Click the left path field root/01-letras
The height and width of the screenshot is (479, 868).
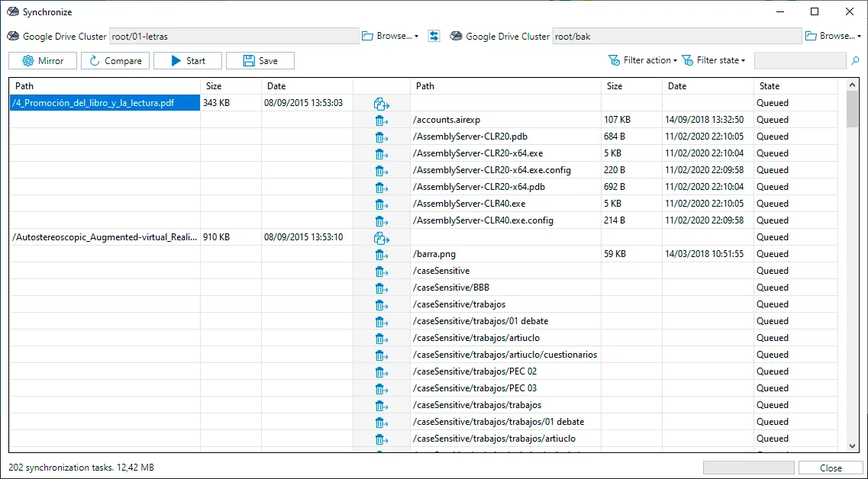[234, 37]
